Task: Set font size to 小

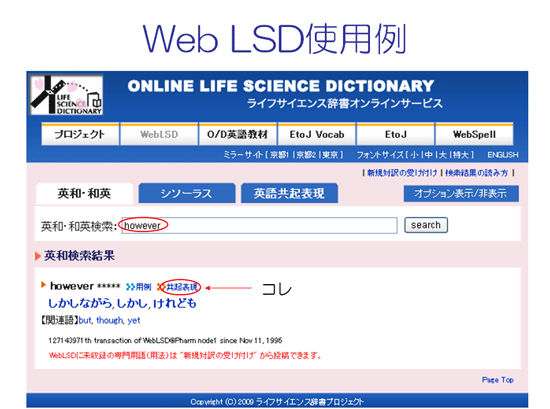Action: tap(415, 155)
